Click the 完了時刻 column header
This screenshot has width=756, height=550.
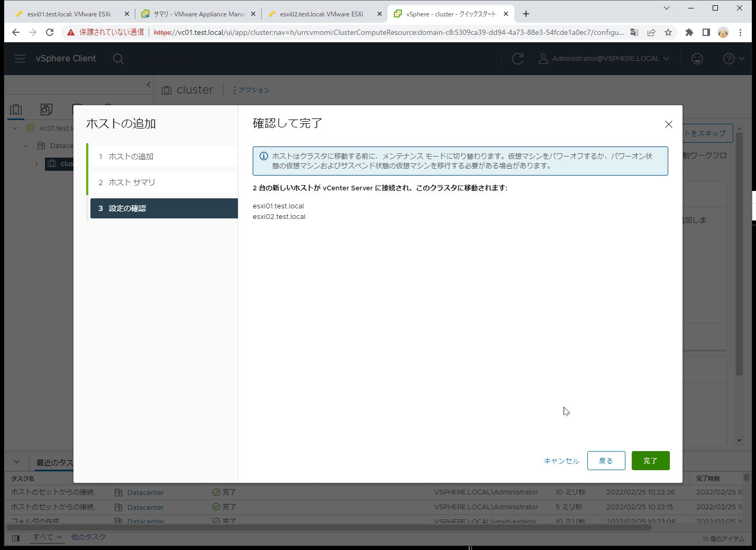[x=708, y=479]
